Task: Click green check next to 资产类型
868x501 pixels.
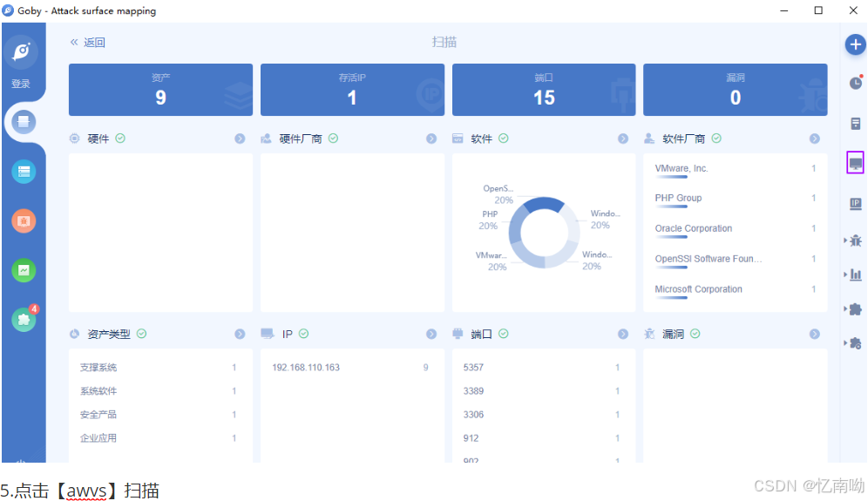Action: coord(142,334)
